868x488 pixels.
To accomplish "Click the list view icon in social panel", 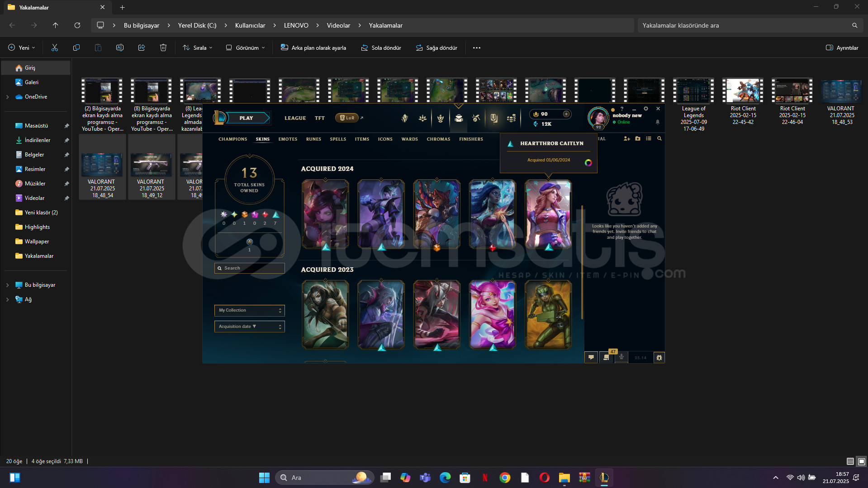I will pos(649,138).
